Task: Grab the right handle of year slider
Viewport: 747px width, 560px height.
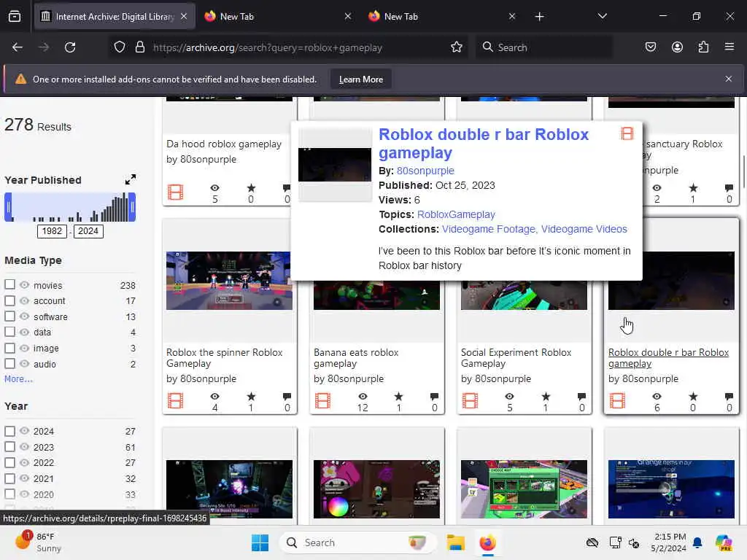Action: (132, 207)
